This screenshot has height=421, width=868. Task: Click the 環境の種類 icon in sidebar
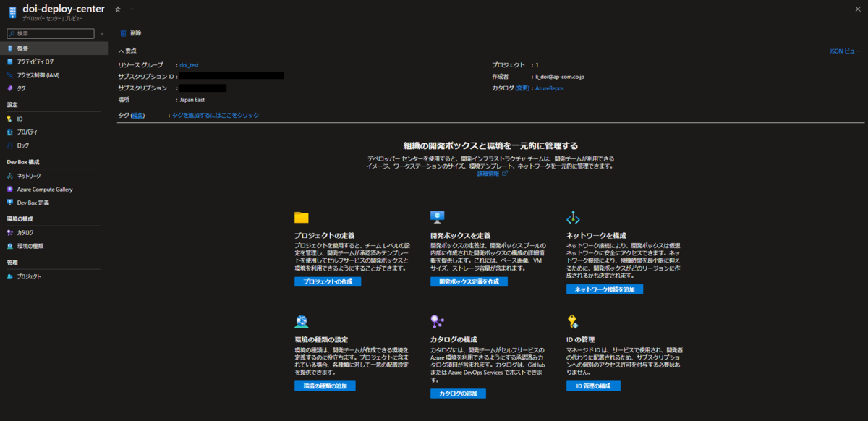[x=10, y=246]
